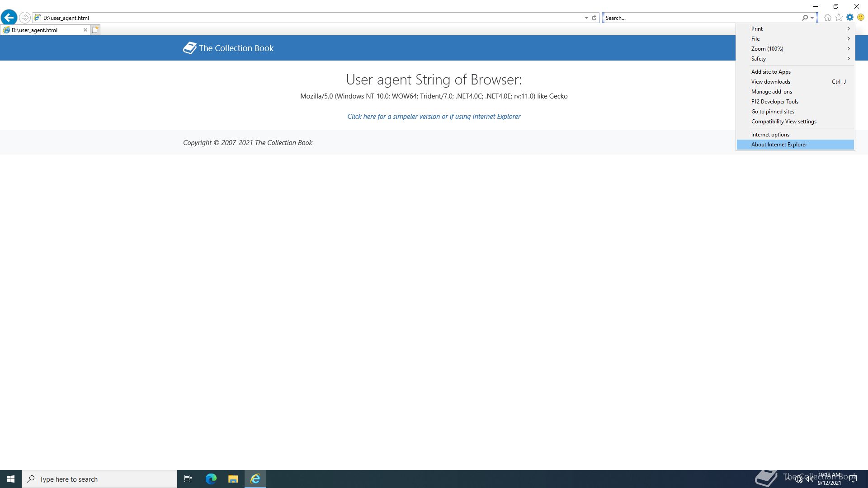Expand the Zoom (100%) submenu
This screenshot has height=488, width=868.
click(795, 49)
